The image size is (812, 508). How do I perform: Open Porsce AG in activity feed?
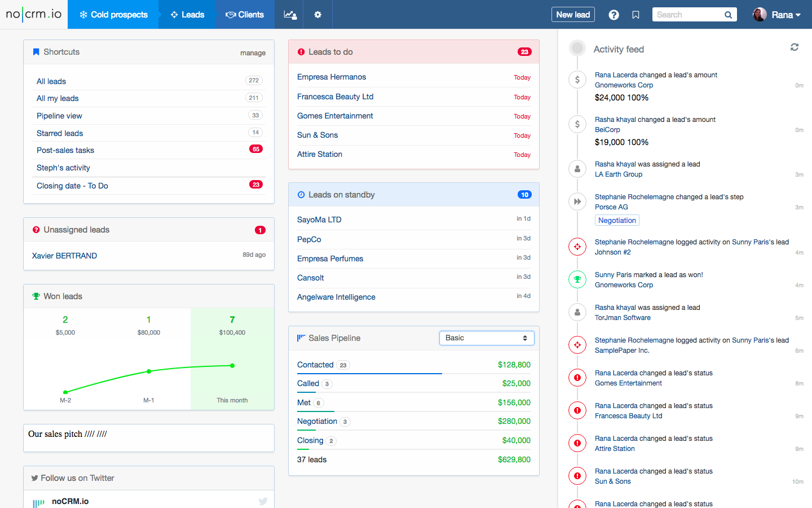[x=611, y=207]
